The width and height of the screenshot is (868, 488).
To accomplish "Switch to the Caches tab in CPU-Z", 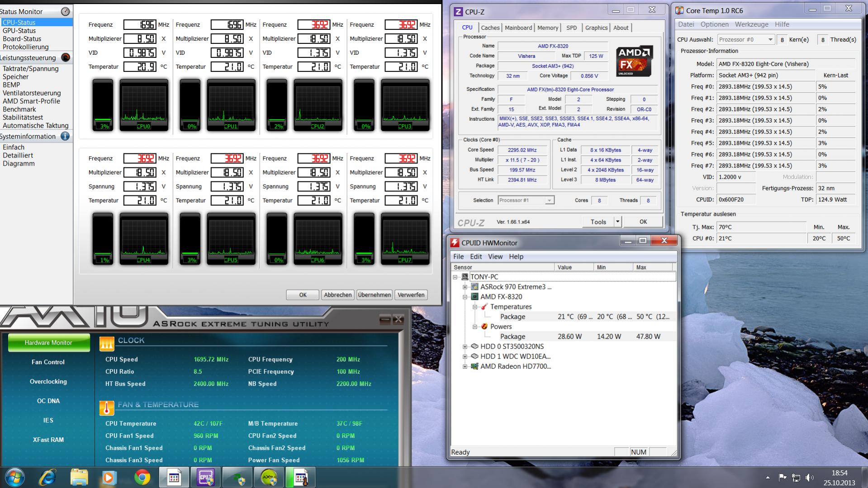I will coord(490,28).
